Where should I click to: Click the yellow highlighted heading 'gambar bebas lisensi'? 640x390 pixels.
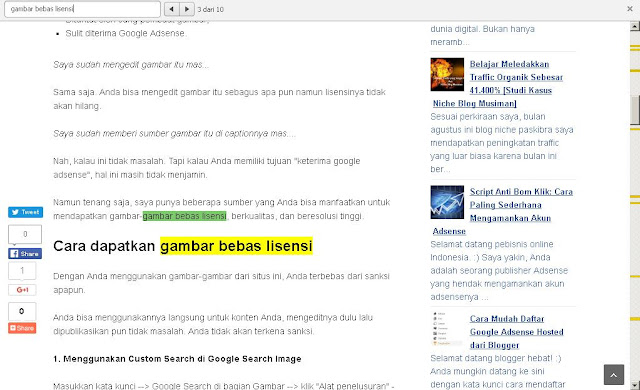click(x=236, y=246)
